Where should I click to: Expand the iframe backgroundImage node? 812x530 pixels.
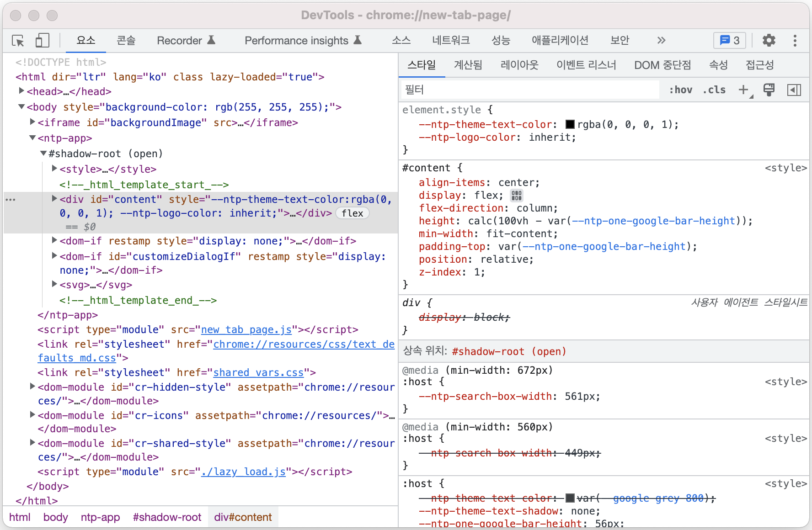pos(32,122)
